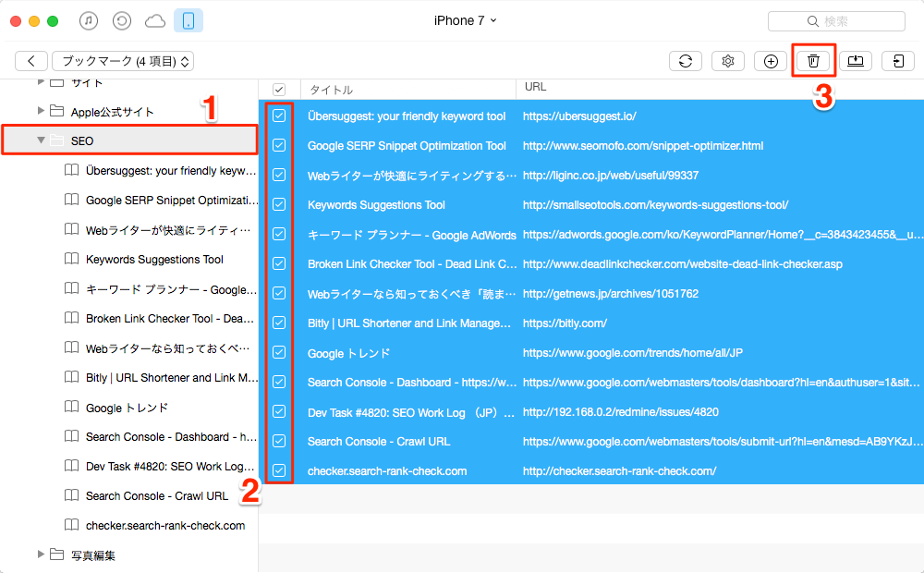Image resolution: width=924 pixels, height=573 pixels.
Task: Go back with the left arrow button
Action: 31,61
